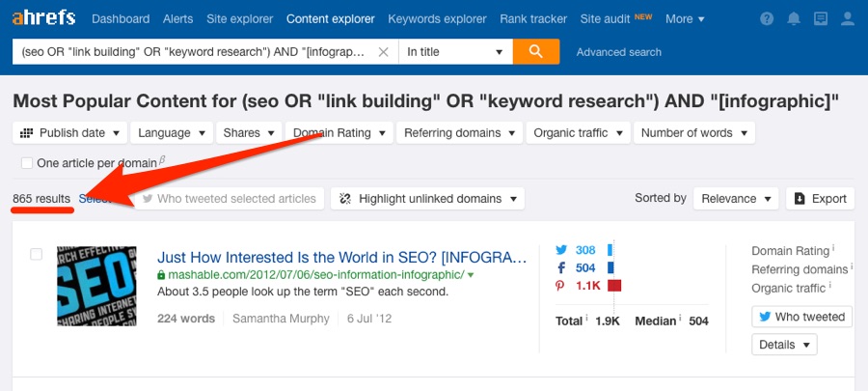Click the Twitter share count icon

coord(561,250)
